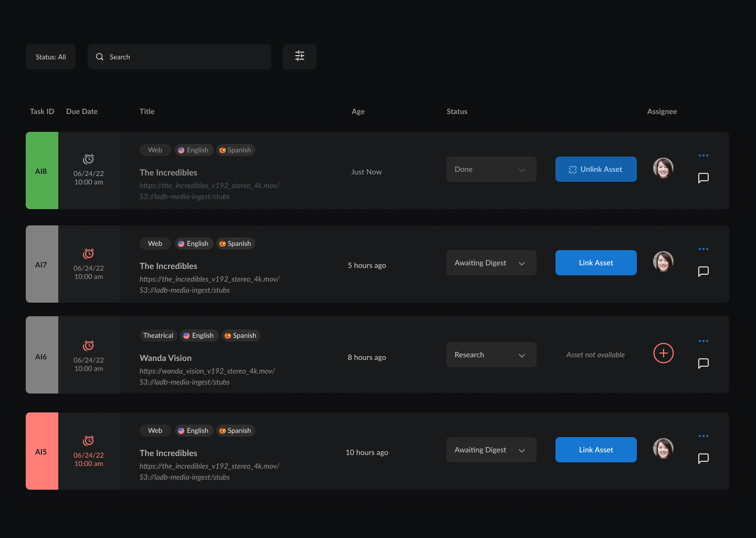The height and width of the screenshot is (538, 756).
Task: Expand Awaiting Digest dropdown for AI7
Action: click(x=491, y=263)
